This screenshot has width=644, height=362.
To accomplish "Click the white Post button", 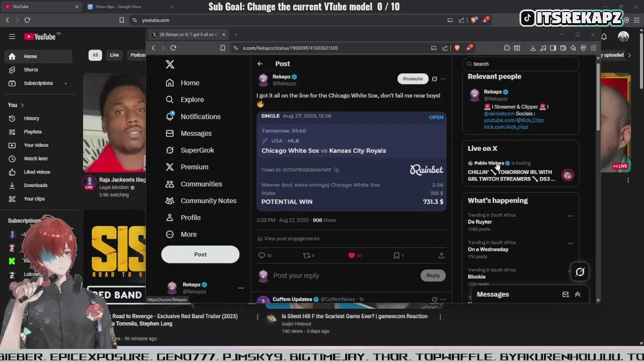I will point(200,254).
